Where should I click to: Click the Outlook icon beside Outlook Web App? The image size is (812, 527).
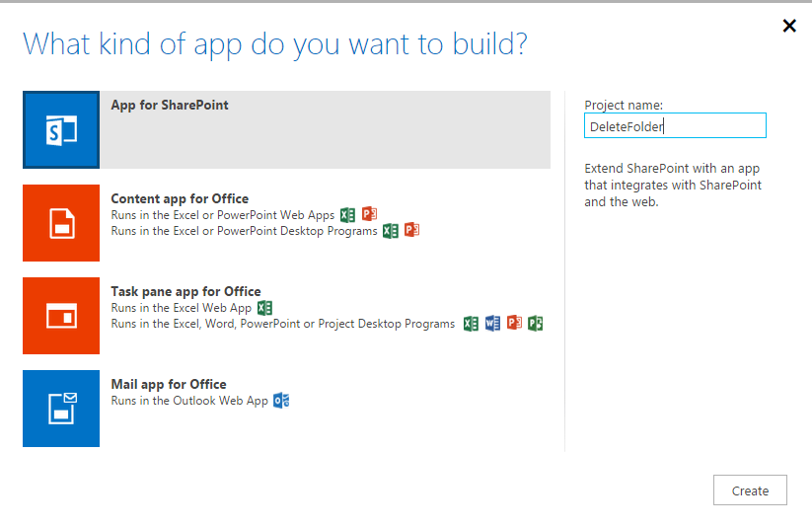[x=281, y=401]
